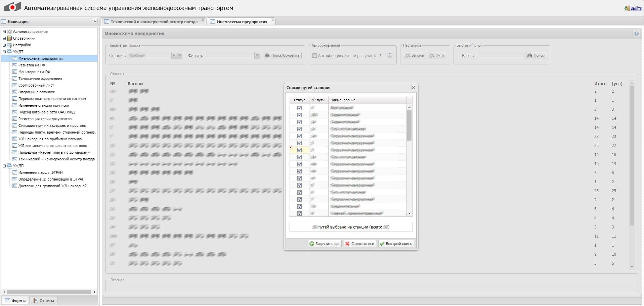Enable the Автообновление checkbox
Screen dimensions: 644x306
314,56
